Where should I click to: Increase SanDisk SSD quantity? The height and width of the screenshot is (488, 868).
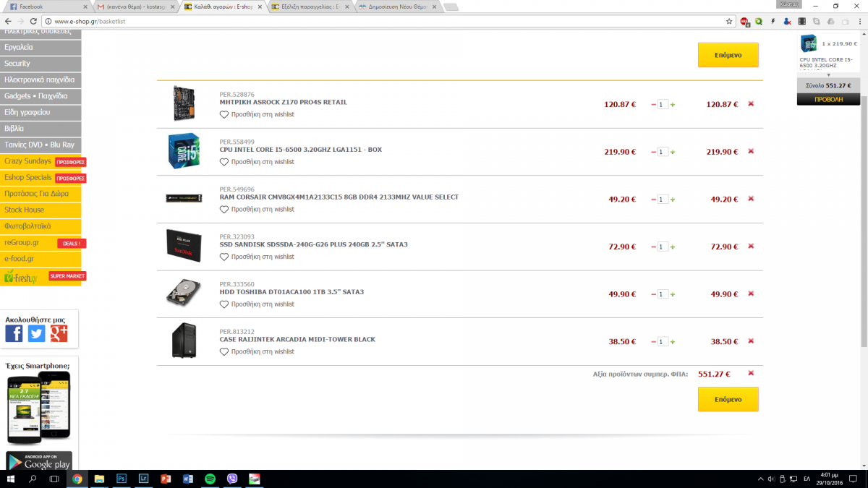click(x=673, y=247)
